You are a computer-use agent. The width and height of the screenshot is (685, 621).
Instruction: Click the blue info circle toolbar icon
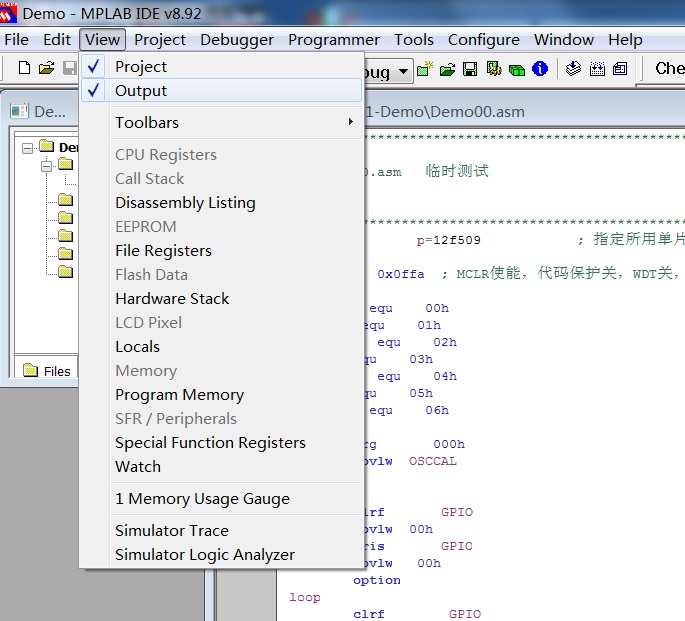540,69
